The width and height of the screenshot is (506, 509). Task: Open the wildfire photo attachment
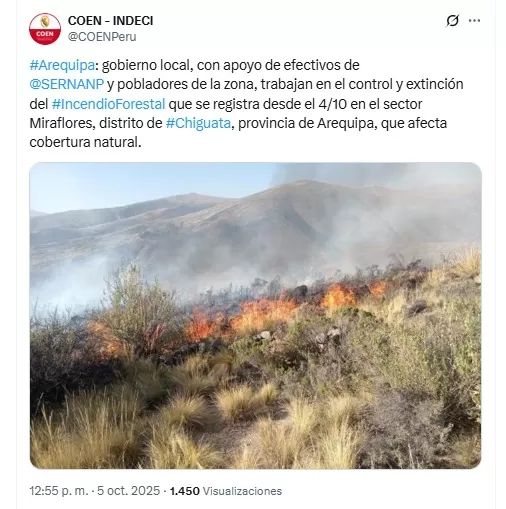[x=255, y=315]
